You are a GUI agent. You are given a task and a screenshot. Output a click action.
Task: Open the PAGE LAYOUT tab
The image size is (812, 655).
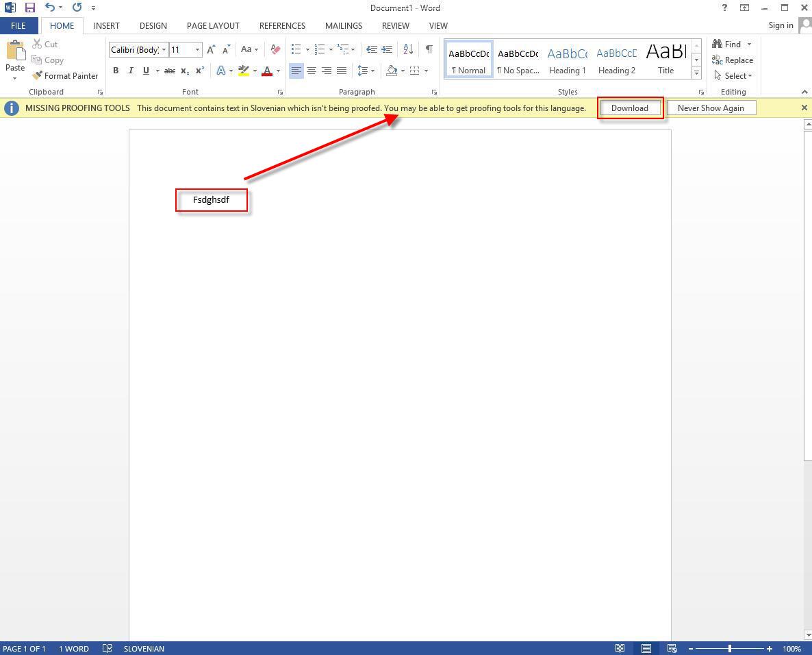coord(213,25)
